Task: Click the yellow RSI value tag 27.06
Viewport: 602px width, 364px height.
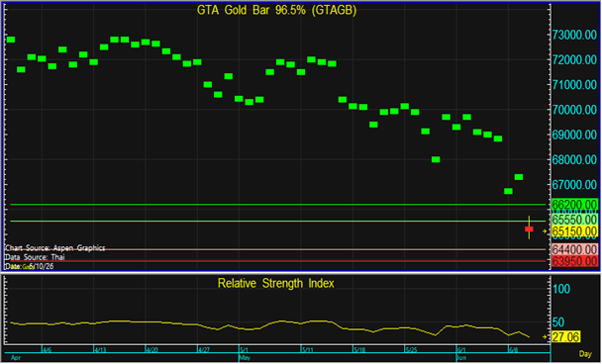Action: pos(566,337)
